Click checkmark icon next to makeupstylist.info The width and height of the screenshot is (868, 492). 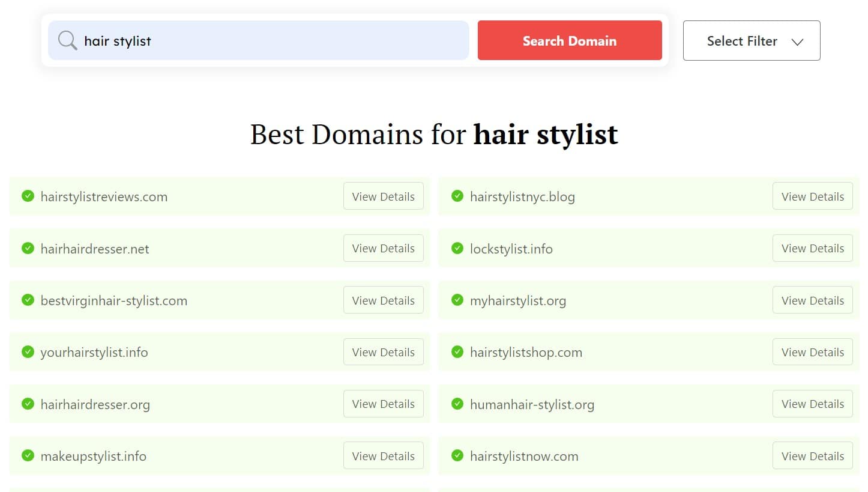[x=28, y=456]
